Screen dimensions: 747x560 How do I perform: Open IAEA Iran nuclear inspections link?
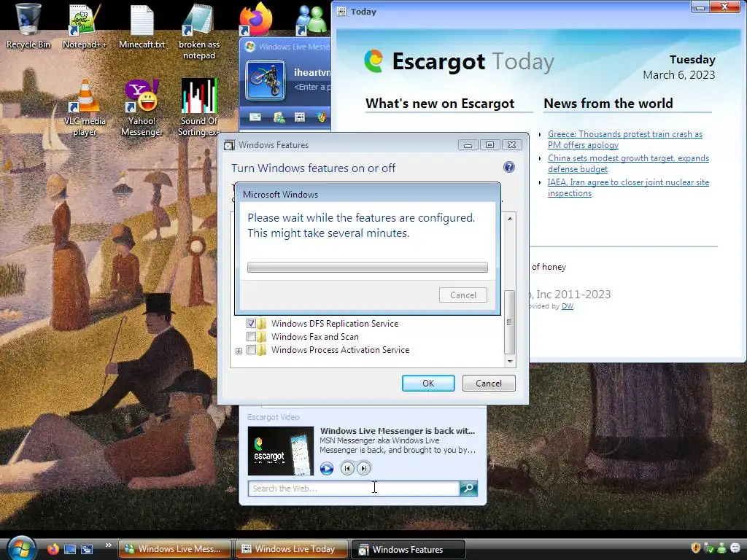pos(628,187)
